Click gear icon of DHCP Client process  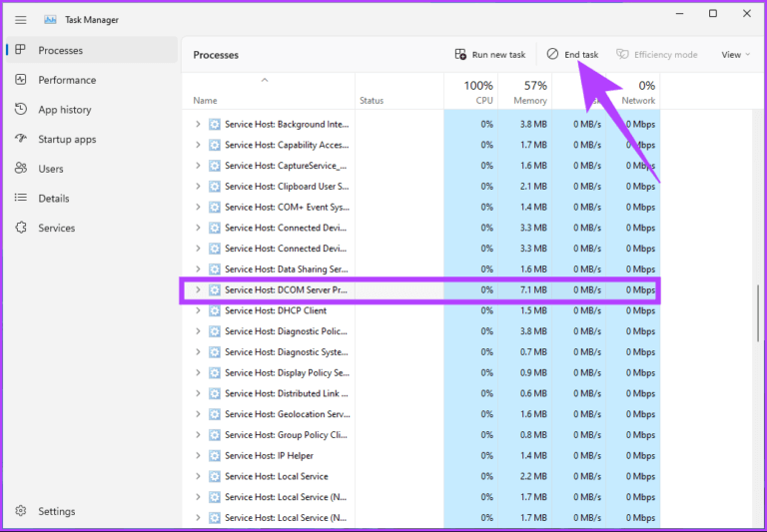pos(215,310)
